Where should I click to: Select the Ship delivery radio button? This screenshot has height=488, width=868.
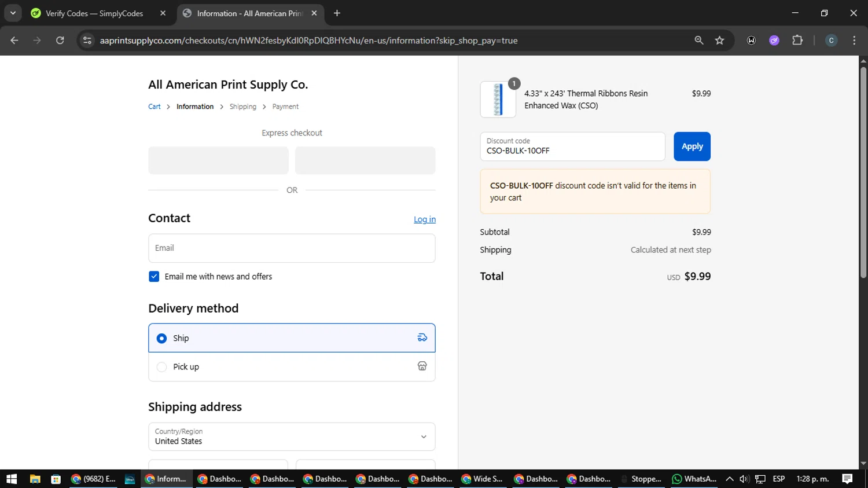point(162,338)
